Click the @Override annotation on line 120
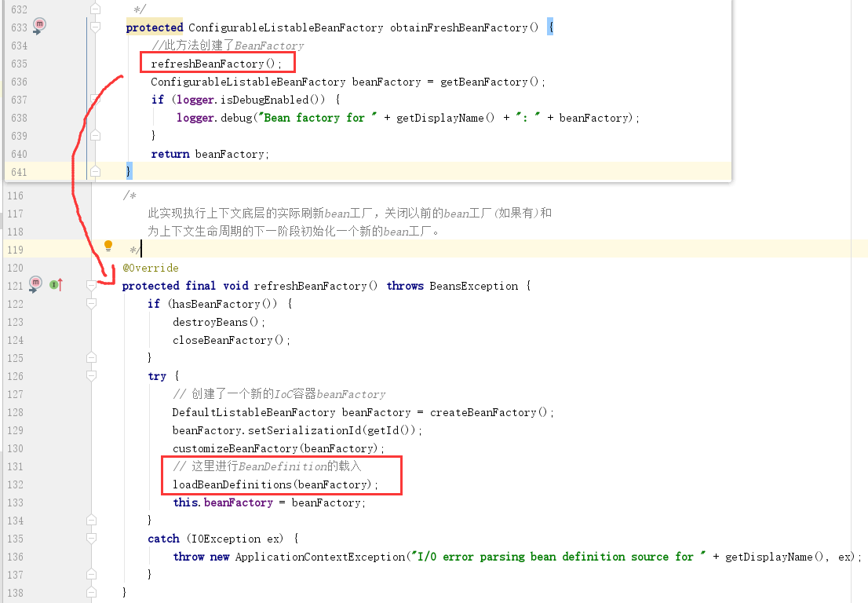Screen dimensions: 868x603 149,267
